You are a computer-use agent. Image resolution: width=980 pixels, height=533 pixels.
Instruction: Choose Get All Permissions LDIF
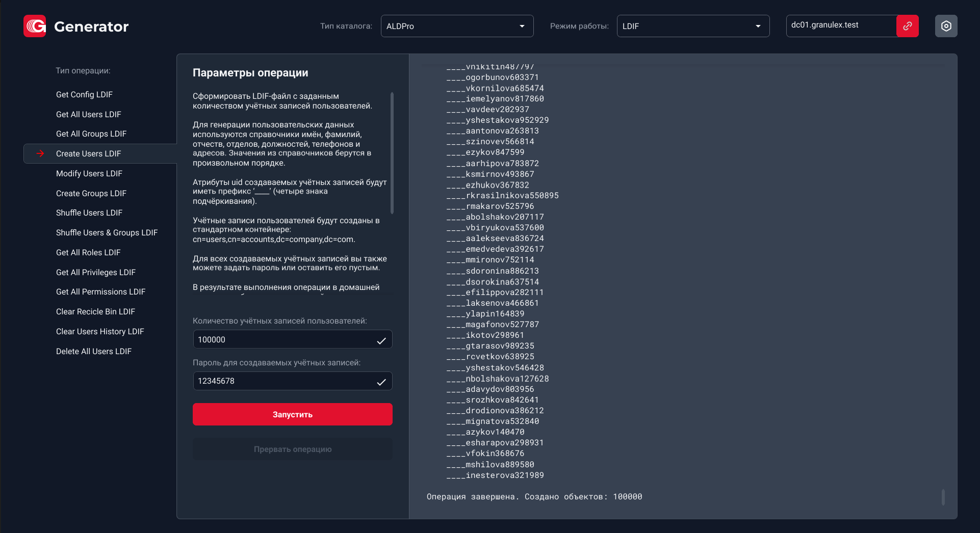click(x=100, y=291)
